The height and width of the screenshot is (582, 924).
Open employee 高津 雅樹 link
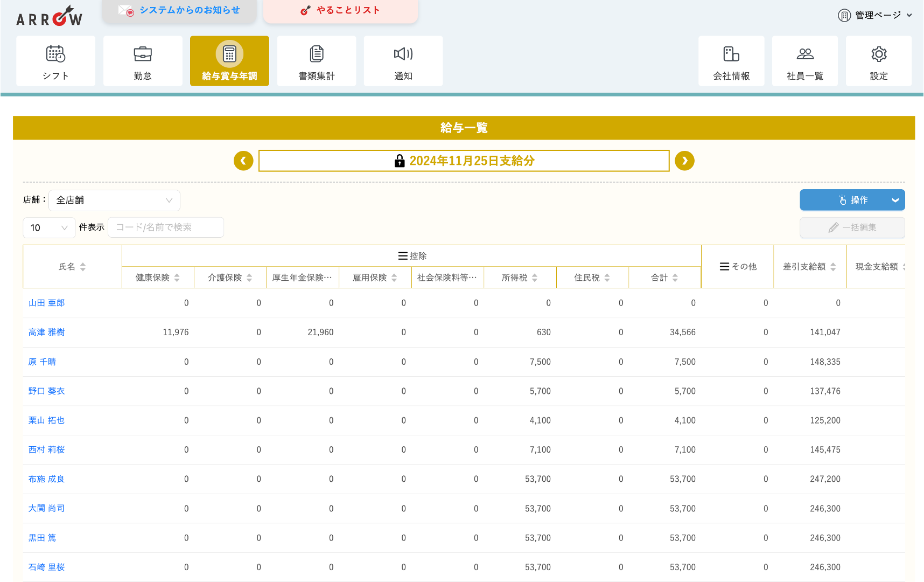click(46, 332)
